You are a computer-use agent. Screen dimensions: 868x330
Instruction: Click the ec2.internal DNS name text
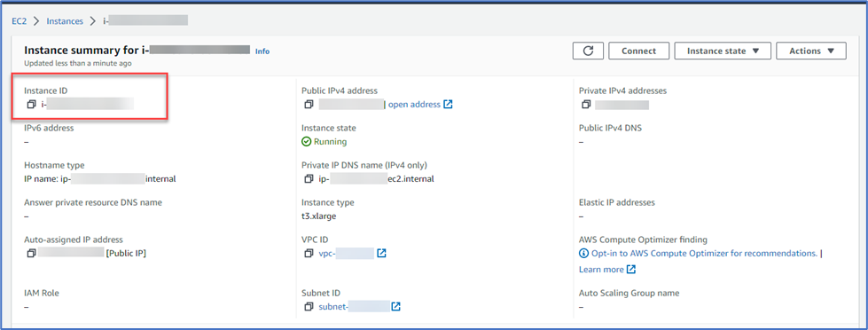411,179
